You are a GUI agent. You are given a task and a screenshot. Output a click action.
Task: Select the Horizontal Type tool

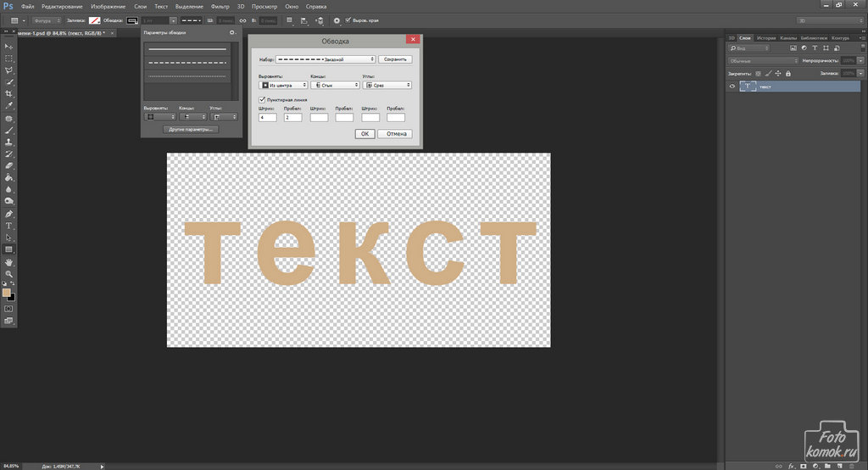[x=9, y=227]
